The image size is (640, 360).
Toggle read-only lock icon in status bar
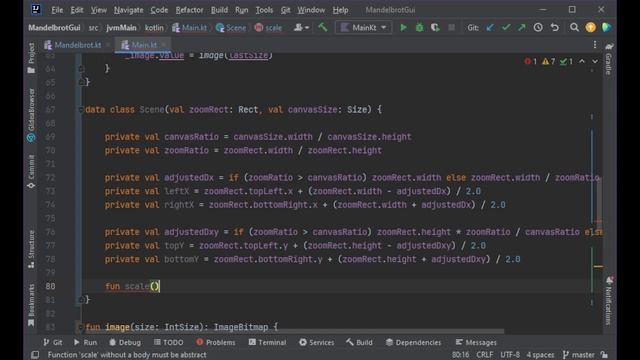[604, 355]
